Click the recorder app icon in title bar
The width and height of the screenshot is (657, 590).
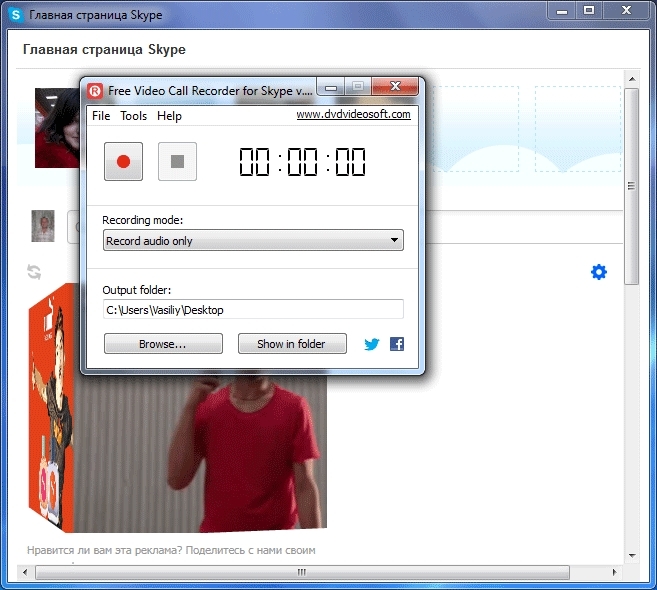[x=94, y=90]
